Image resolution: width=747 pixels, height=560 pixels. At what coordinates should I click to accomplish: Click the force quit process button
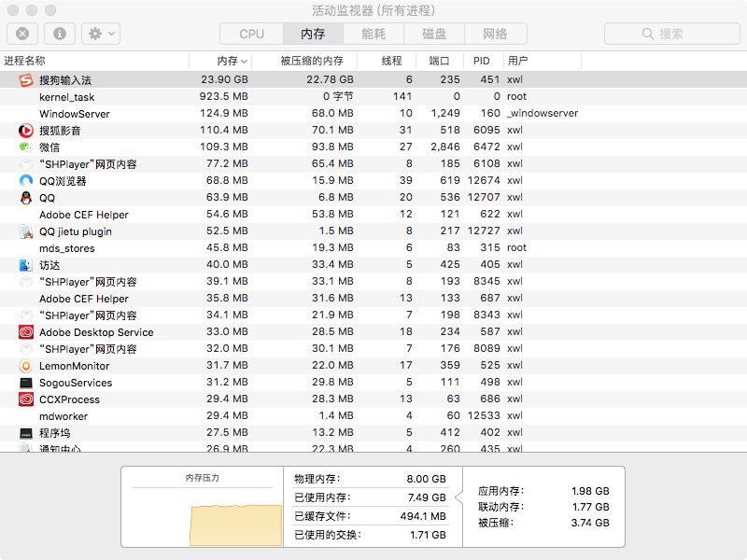coord(22,34)
